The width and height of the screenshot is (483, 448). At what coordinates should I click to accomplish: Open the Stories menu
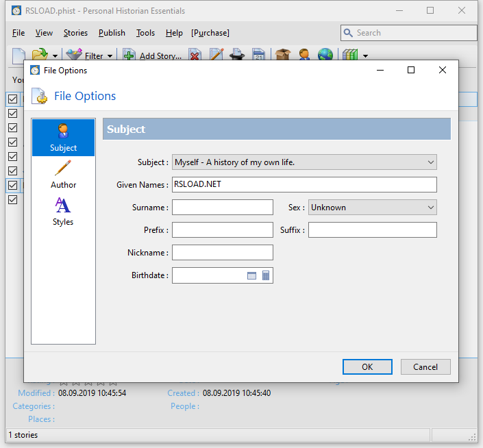(x=75, y=33)
